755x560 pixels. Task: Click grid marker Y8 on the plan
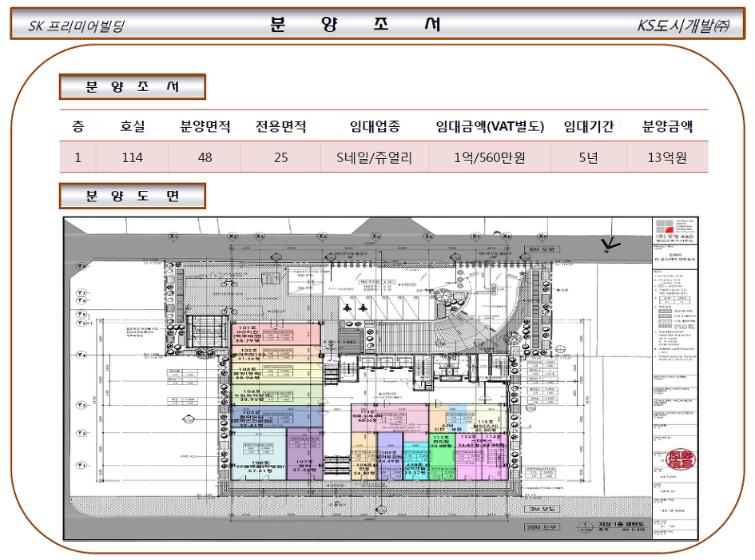[81, 266]
